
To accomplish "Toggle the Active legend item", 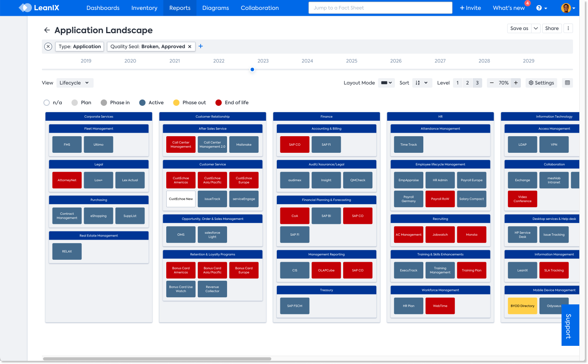I will point(151,103).
